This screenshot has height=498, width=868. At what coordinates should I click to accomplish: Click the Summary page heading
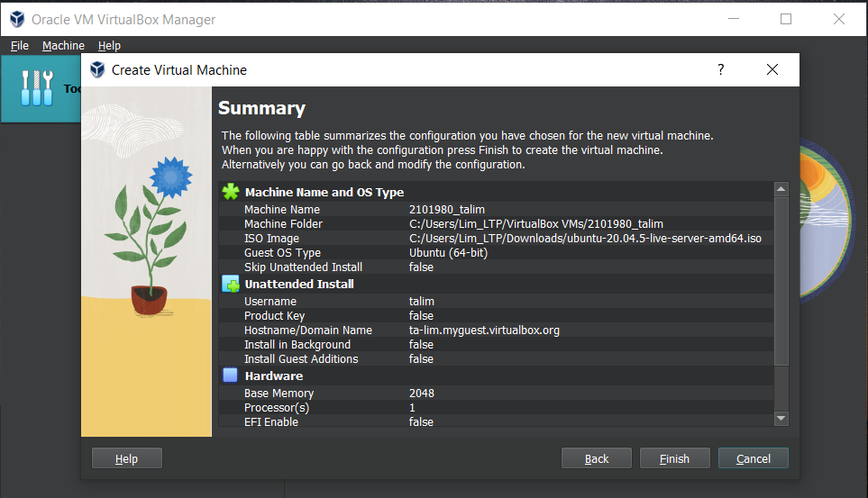261,108
